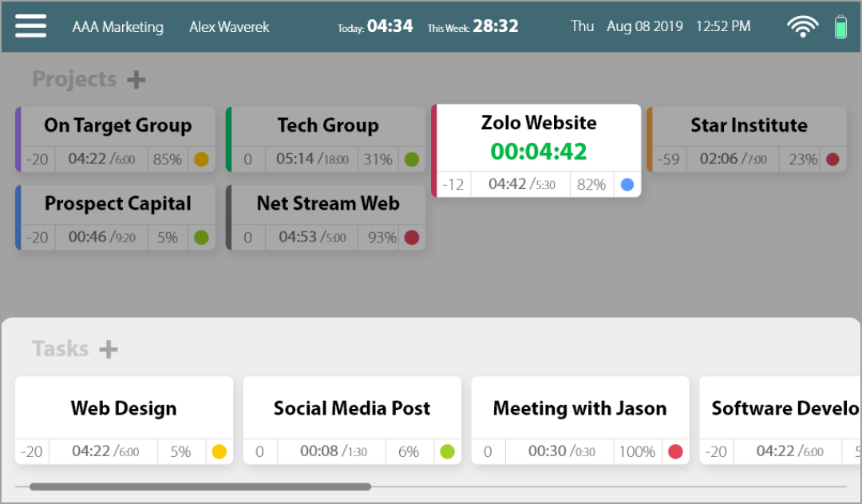Start the Social Media Post task
Image resolution: width=862 pixels, height=504 pixels.
click(352, 408)
